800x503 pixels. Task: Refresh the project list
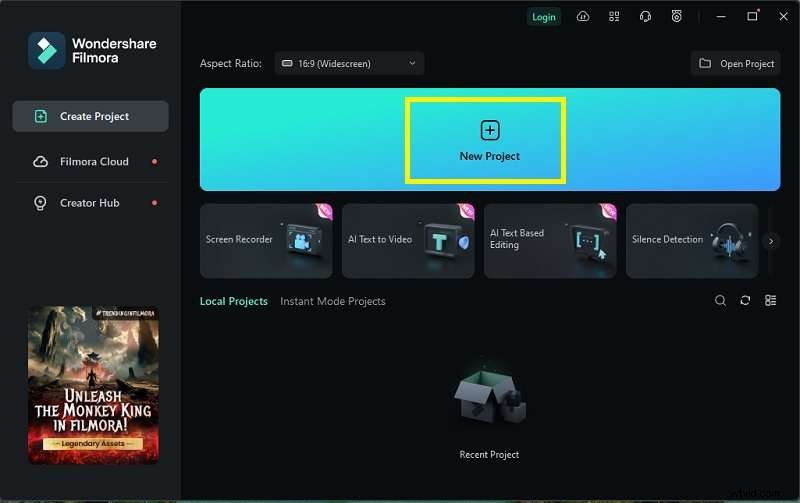click(745, 301)
